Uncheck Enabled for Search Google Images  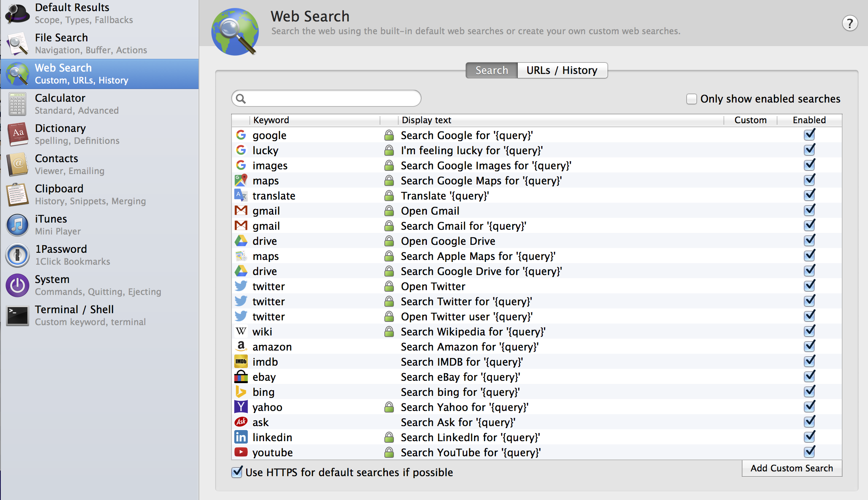point(809,165)
